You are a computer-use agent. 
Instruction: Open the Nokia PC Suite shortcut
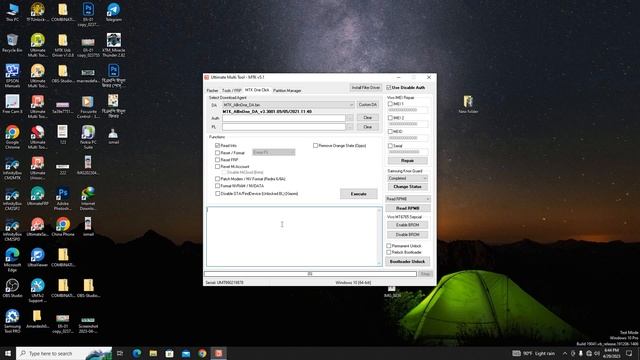pos(88,136)
